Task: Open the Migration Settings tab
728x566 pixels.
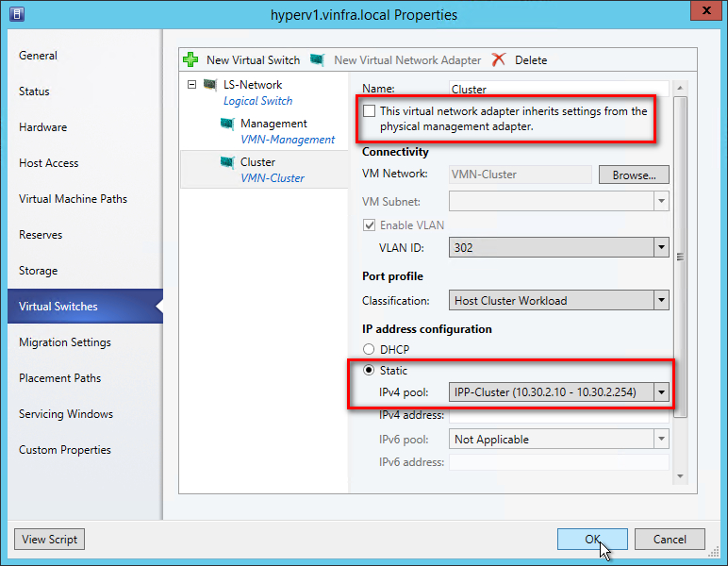Action: [65, 342]
